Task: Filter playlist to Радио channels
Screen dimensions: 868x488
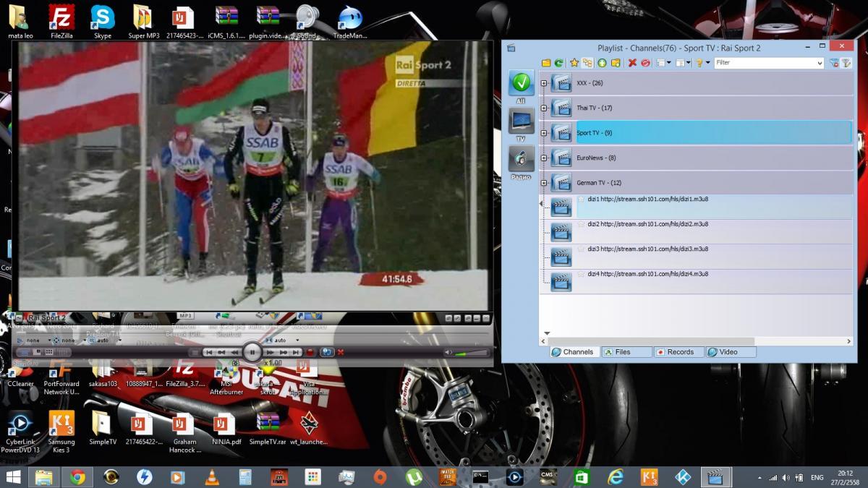Action: pyautogui.click(x=521, y=158)
